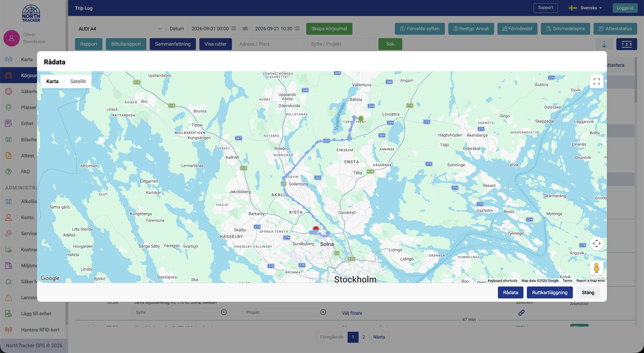Open Keyboard shortcuts link on map
644x353 pixels.
tap(503, 281)
